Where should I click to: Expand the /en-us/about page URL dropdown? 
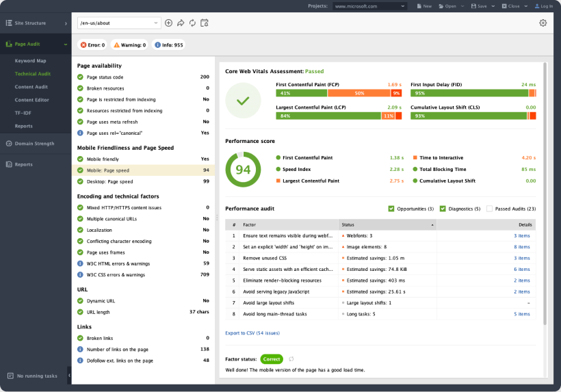tap(157, 23)
